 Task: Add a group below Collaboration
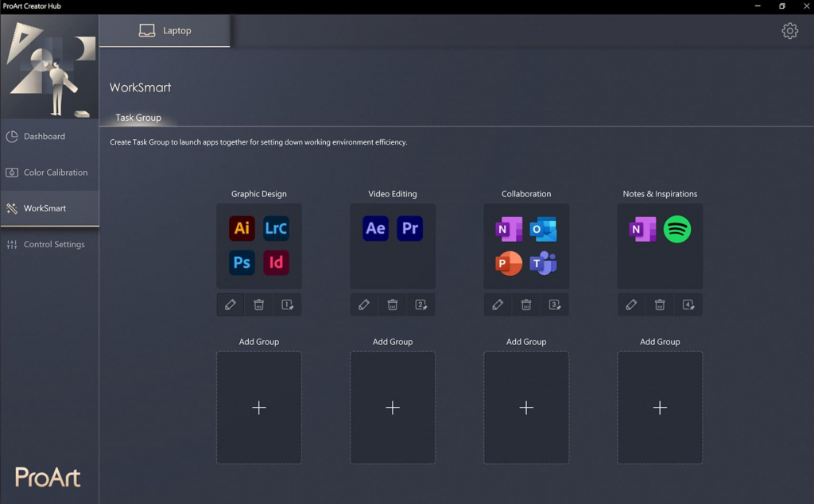(x=526, y=408)
